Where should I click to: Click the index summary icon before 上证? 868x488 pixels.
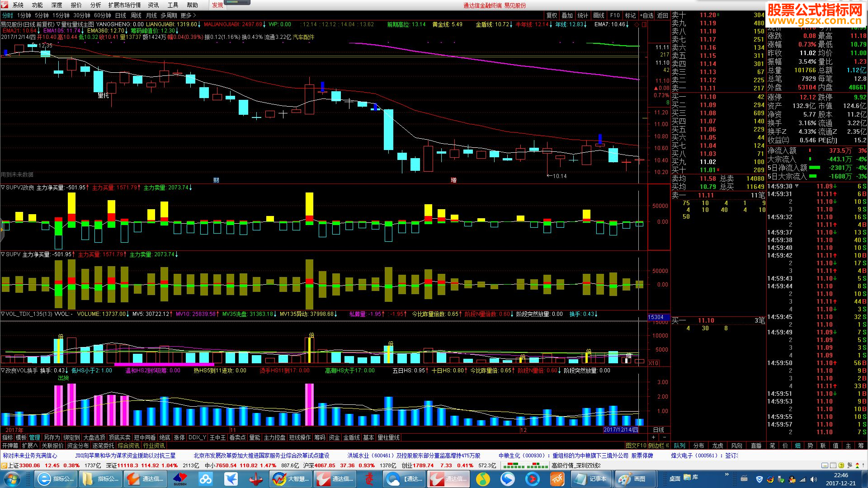[x=4, y=465]
